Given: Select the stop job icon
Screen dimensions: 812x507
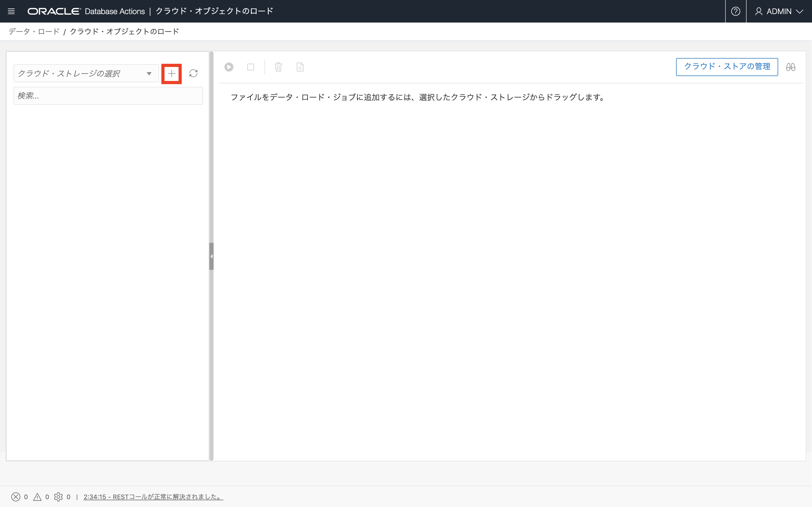Looking at the screenshot, I should coord(251,67).
